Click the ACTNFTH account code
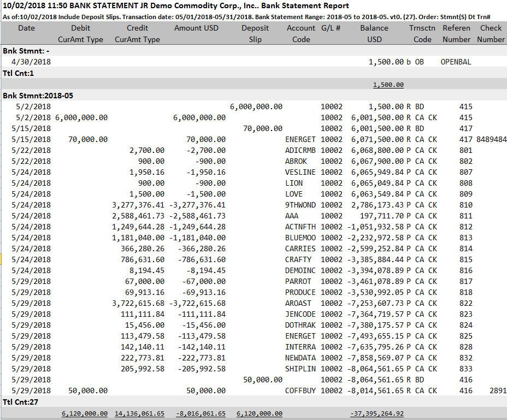Screen dimensions: 507x420 300,227
